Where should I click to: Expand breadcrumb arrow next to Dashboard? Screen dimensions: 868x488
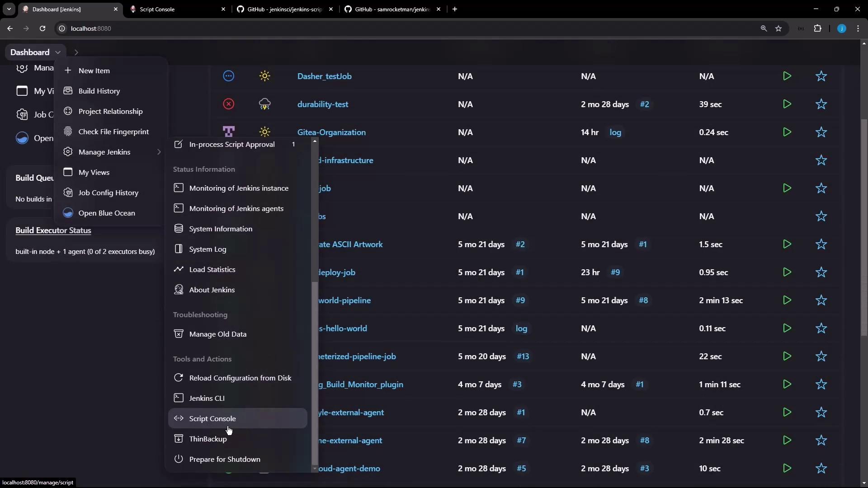76,52
